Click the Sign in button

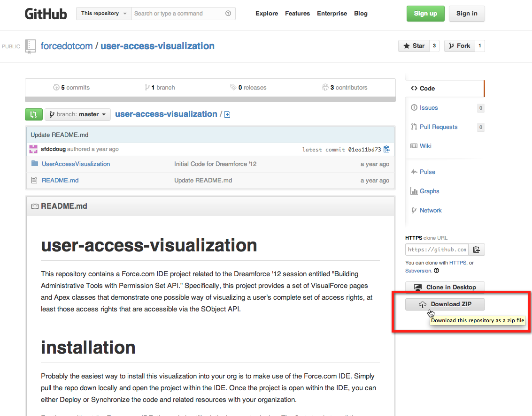(467, 14)
